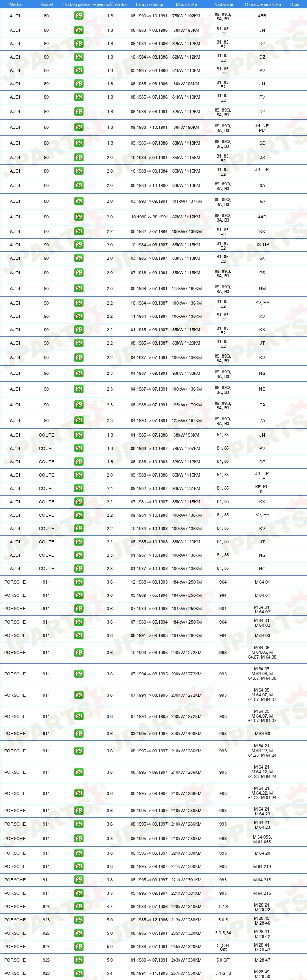This screenshot has width=307, height=980.
Task: Click the Nadwozie column header
Action: [224, 4]
